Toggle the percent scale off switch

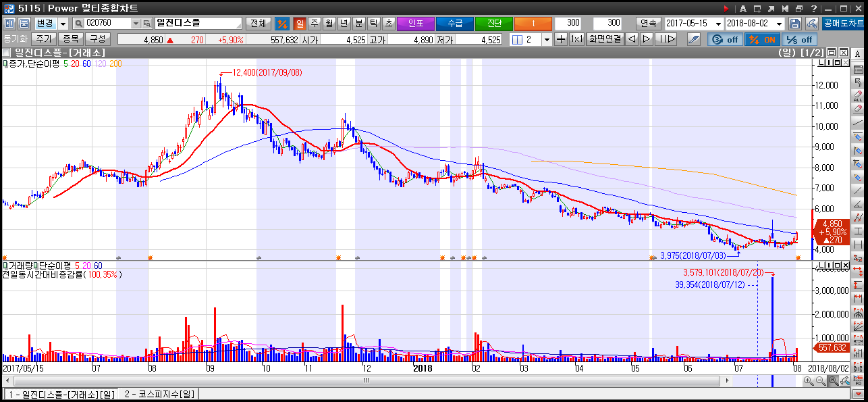click(x=799, y=39)
